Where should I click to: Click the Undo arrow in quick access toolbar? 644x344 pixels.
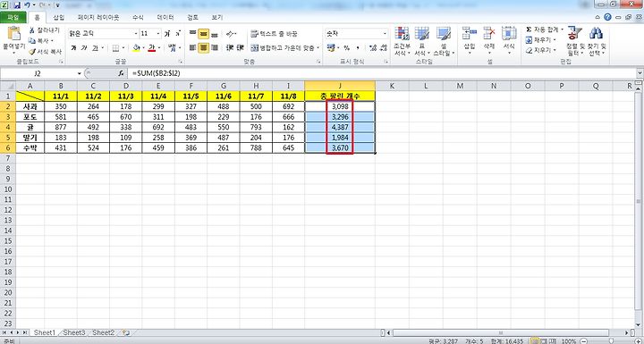tap(27, 5)
